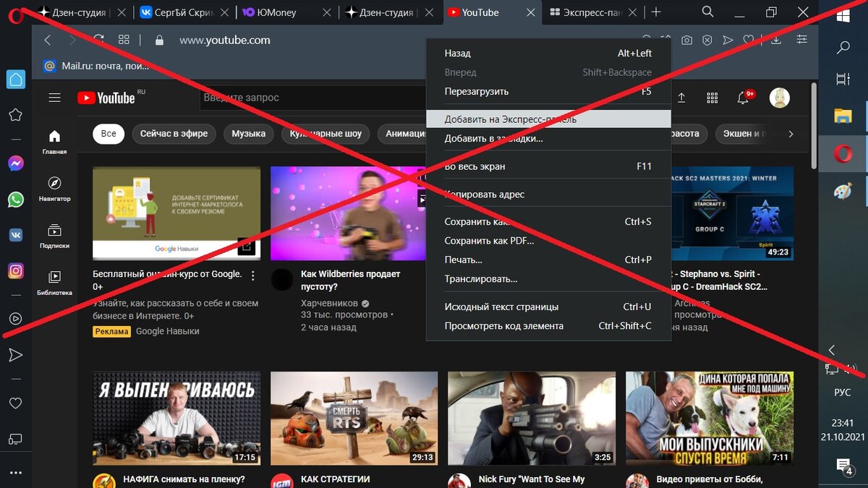Click the YouTube upload video icon

[681, 98]
